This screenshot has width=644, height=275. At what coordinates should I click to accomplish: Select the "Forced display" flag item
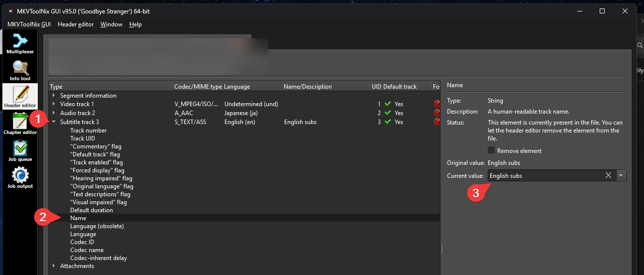pos(97,170)
